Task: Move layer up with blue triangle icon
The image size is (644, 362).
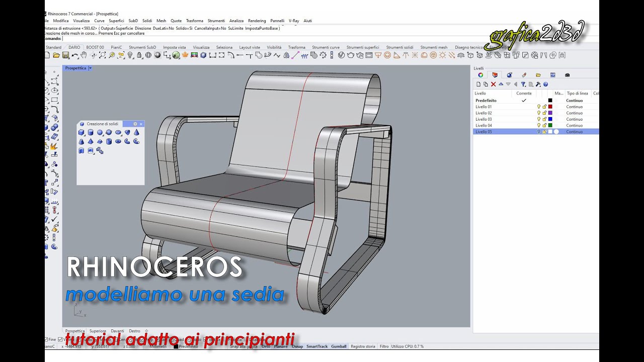Action: [501, 84]
